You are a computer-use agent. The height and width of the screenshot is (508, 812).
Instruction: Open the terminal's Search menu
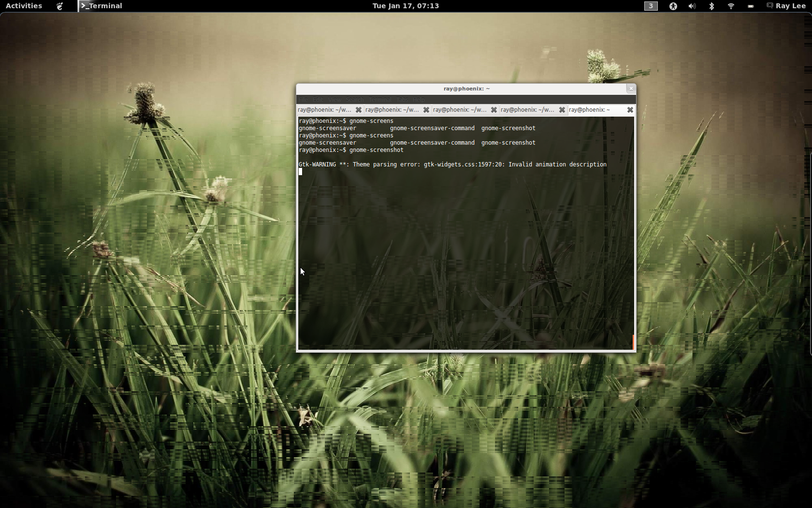click(x=354, y=100)
